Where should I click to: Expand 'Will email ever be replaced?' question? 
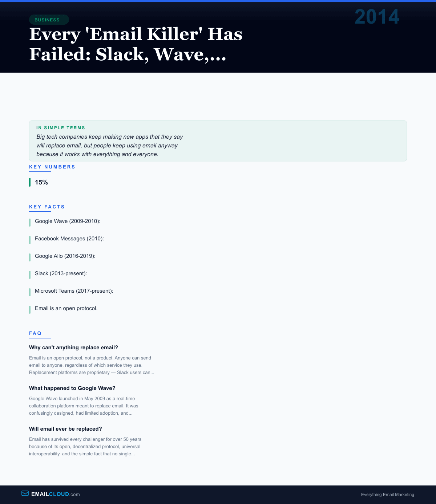65,429
